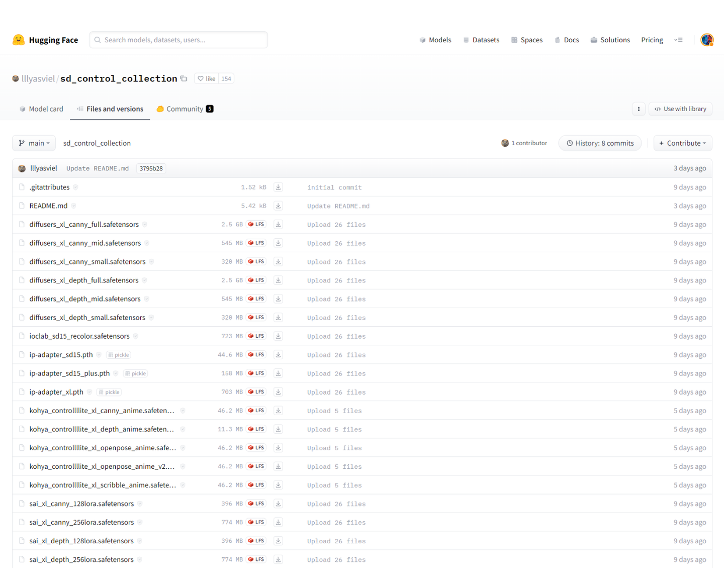Image resolution: width=724 pixels, height=588 pixels.
Task: Download sai_xl_depth_256lora.safetensors
Action: click(x=278, y=559)
